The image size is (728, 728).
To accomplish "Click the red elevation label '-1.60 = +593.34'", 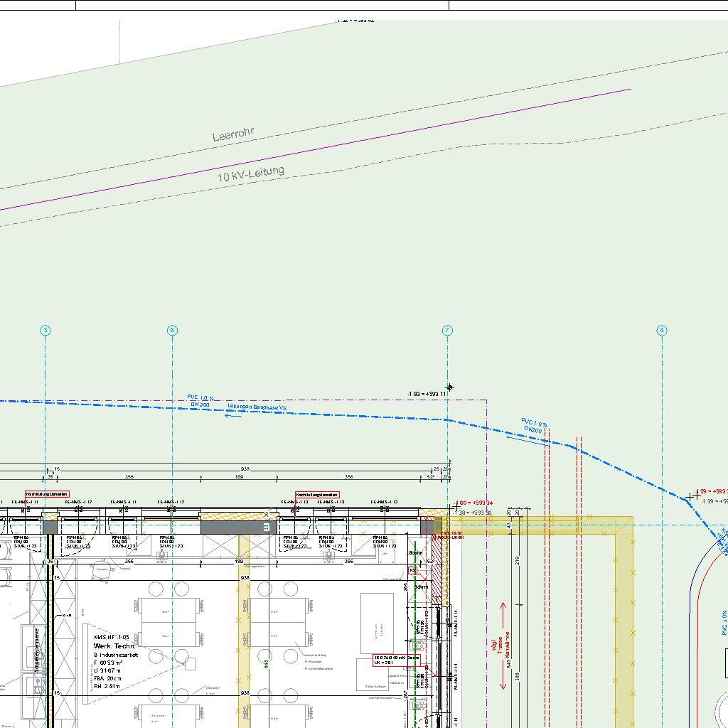I will [473, 503].
